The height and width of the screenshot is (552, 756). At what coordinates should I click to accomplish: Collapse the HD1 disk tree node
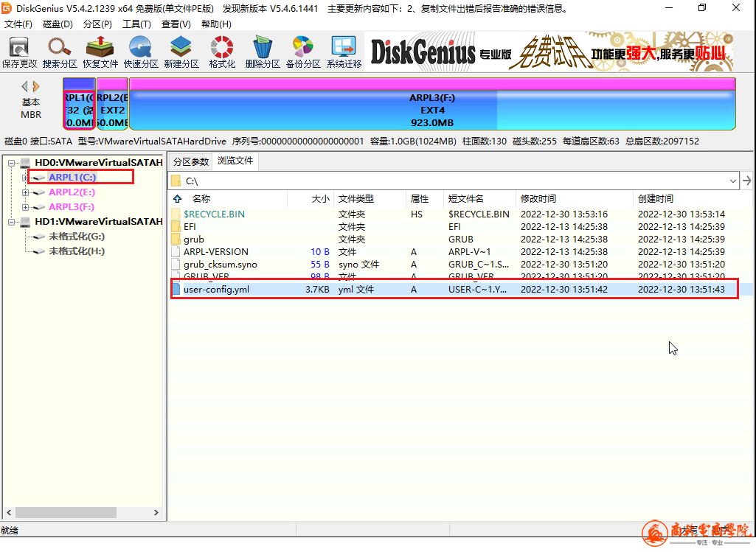(x=11, y=222)
